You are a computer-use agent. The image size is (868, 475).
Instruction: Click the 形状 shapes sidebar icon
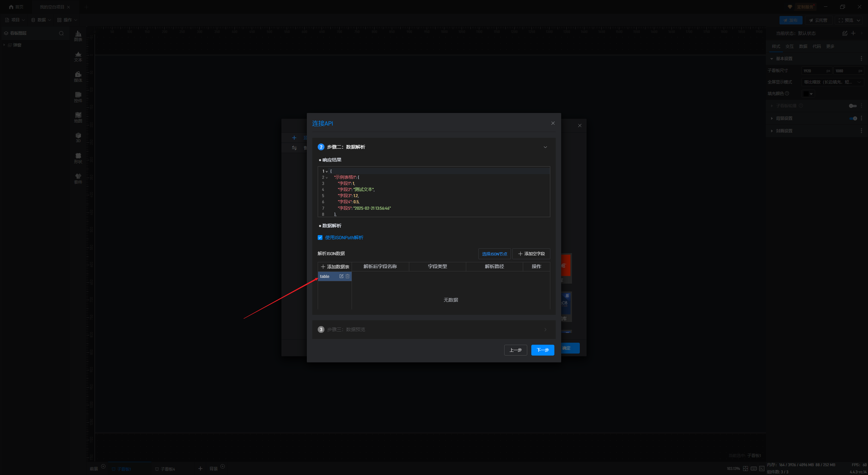pos(78,157)
